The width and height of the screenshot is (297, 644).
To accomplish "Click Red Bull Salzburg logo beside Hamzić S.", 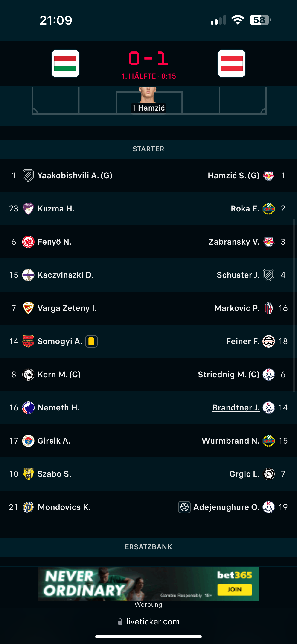I will click(x=269, y=176).
